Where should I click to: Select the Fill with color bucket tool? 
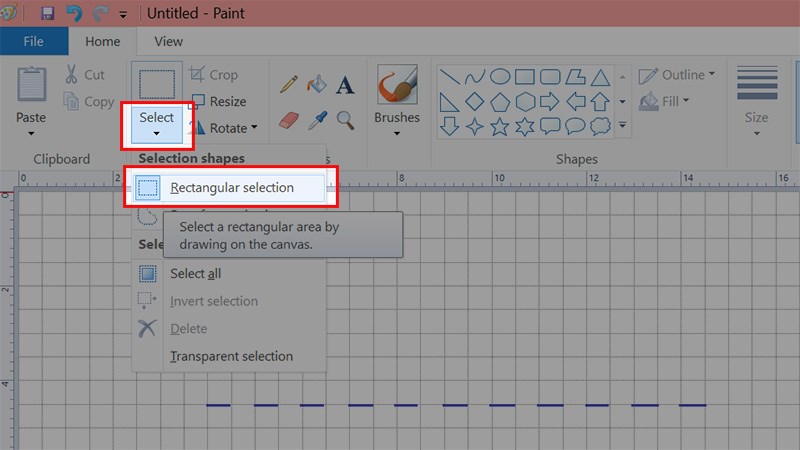(317, 84)
